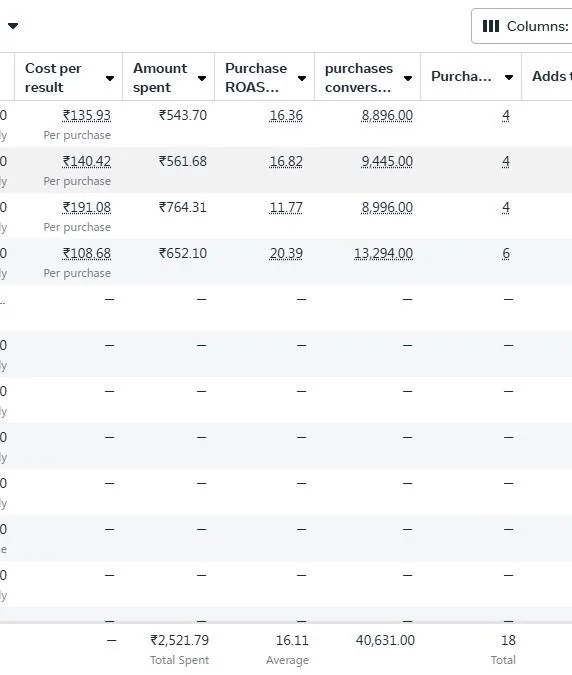Open Purcha... column dropdown arrow
Viewport: 572px width, 675px height.
(509, 77)
